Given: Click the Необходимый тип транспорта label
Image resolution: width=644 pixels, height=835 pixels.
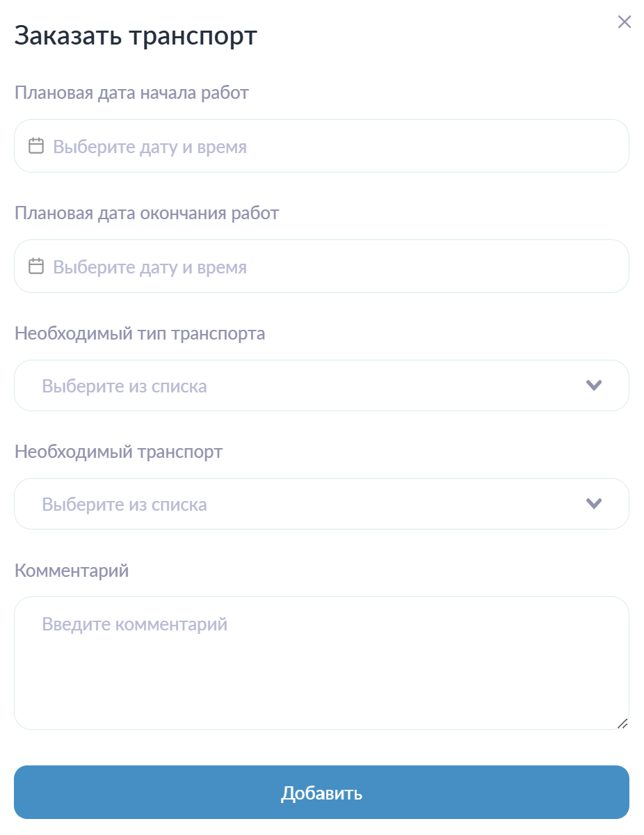Looking at the screenshot, I should pyautogui.click(x=140, y=333).
